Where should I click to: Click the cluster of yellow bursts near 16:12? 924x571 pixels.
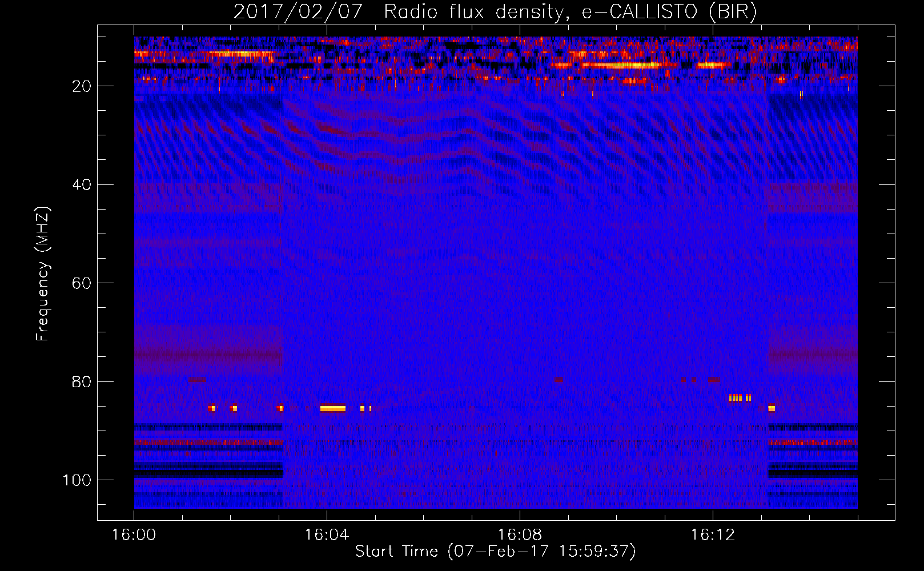(740, 397)
